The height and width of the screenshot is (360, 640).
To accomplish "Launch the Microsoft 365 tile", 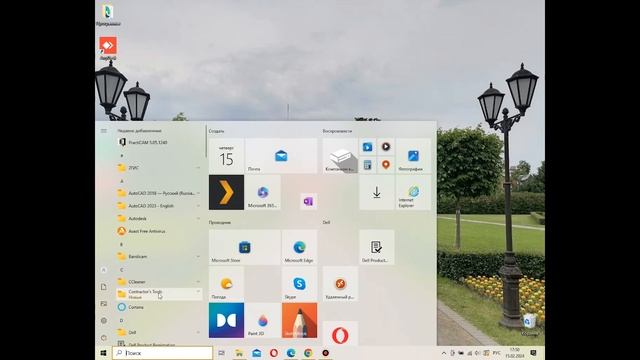I will 263,192.
